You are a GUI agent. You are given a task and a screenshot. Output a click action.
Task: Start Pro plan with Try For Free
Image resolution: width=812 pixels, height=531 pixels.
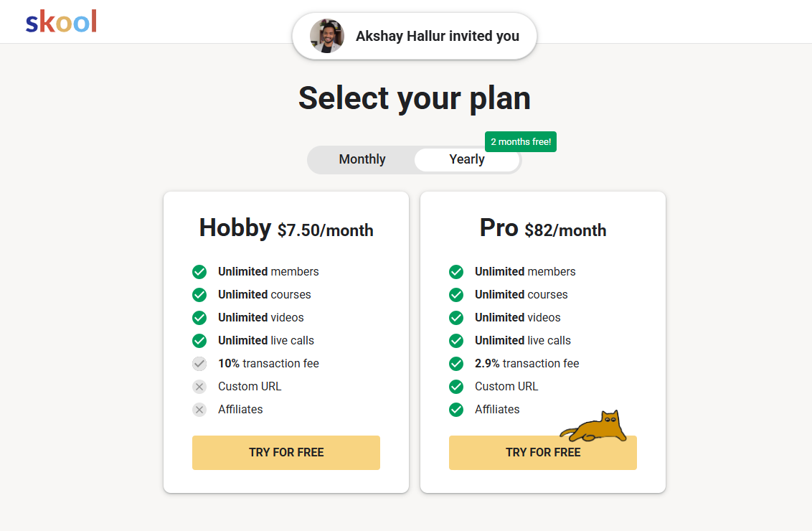pos(543,452)
